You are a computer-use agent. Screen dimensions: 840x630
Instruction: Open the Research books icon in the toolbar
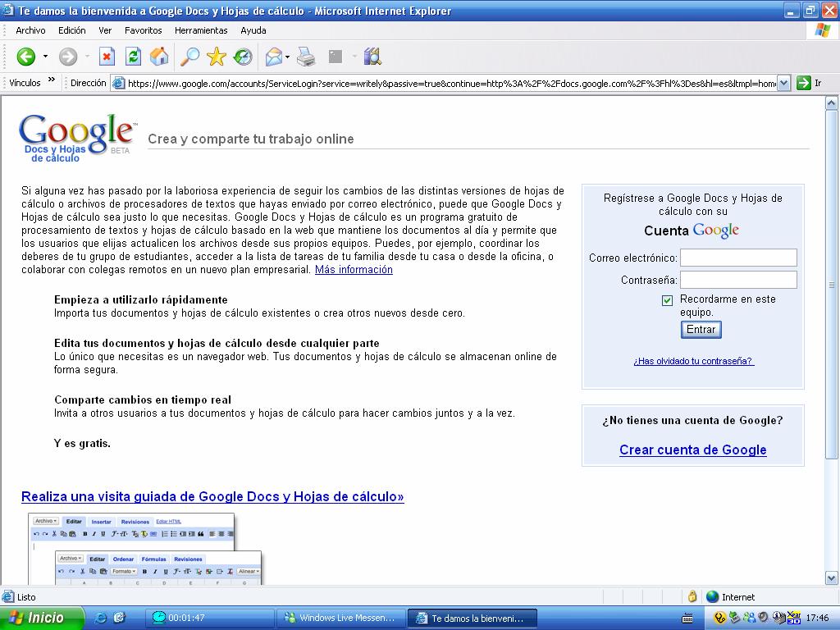tap(372, 57)
